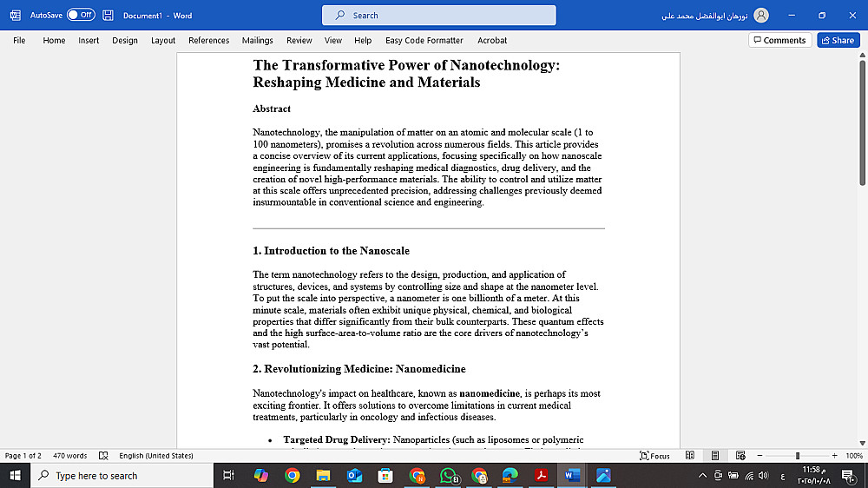Image resolution: width=868 pixels, height=488 pixels.
Task: Open WhatsApp from the taskbar
Action: 449,475
